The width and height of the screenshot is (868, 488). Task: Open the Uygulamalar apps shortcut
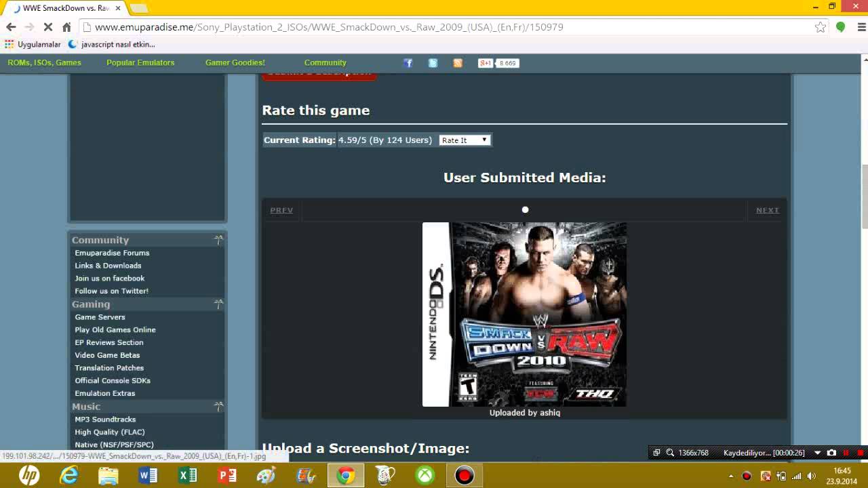pos(33,44)
